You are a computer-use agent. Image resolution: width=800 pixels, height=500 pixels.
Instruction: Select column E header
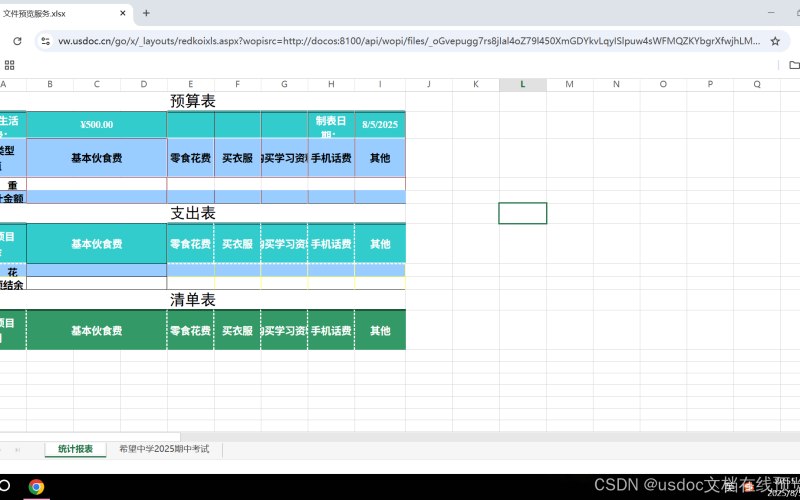click(x=190, y=85)
